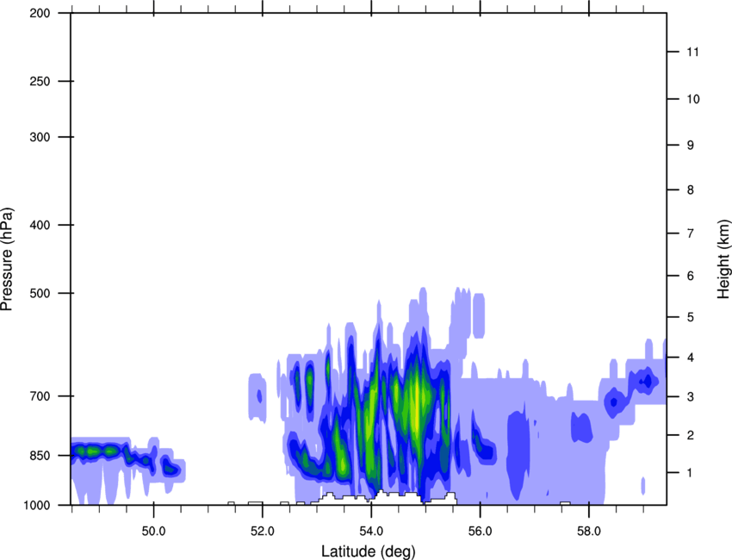Pick the height label 5
732x560 pixels.
pos(691,318)
